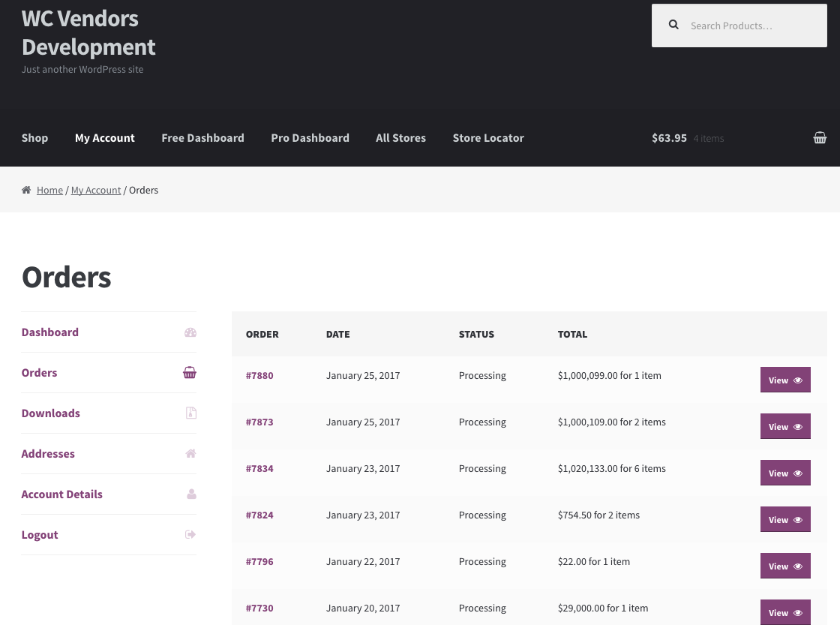
Task: View order #7824 with the View button
Action: (785, 519)
